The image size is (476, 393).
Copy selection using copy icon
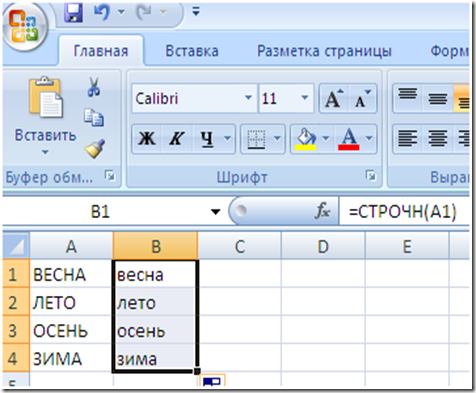pyautogui.click(x=94, y=118)
